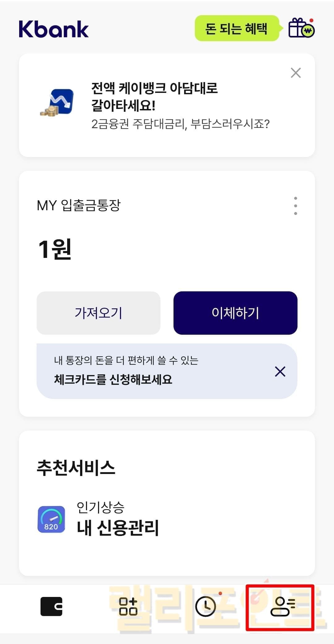Open the profile menu icon
Screen dimensions: 334x644
click(x=283, y=606)
